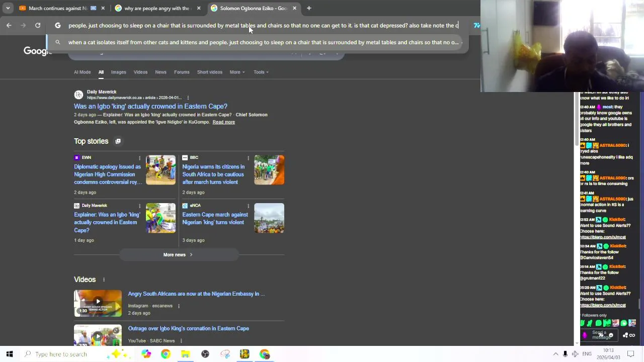The width and height of the screenshot is (644, 362).
Task: Open the Windows Start menu
Action: coord(10,354)
